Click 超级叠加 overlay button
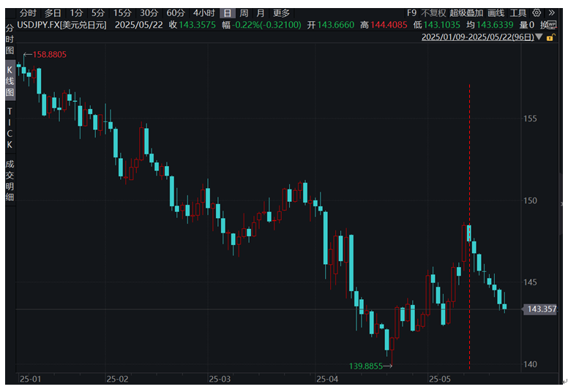568x392 pixels. coord(466,13)
